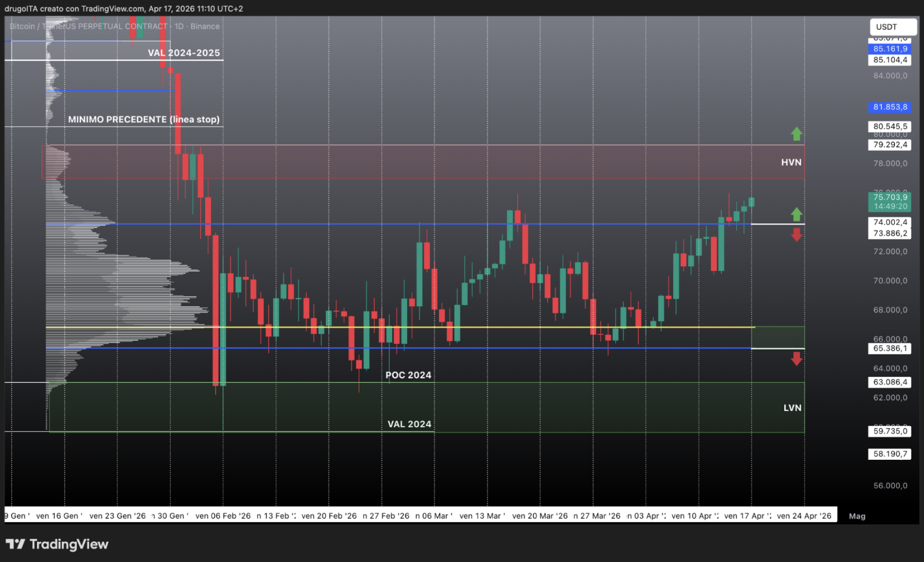Click the 58.190,7 price label
Image resolution: width=924 pixels, height=562 pixels.
(890, 454)
